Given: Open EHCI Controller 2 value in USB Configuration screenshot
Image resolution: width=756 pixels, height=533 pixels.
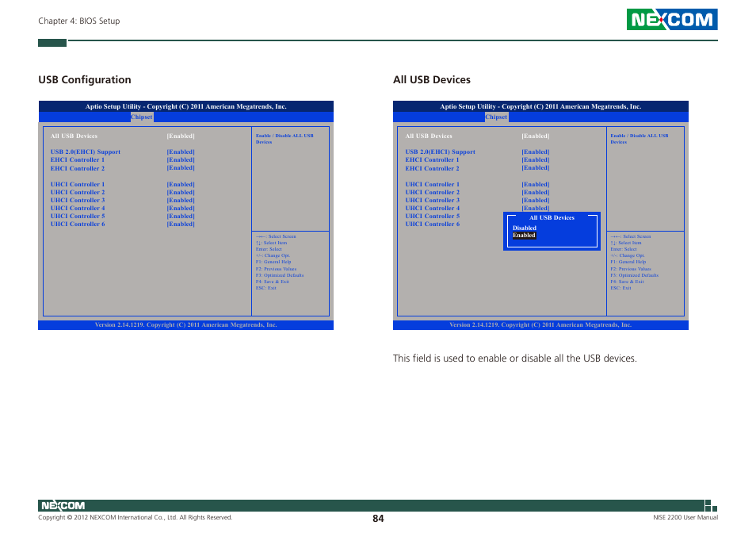Looking at the screenshot, I should click(x=181, y=168).
